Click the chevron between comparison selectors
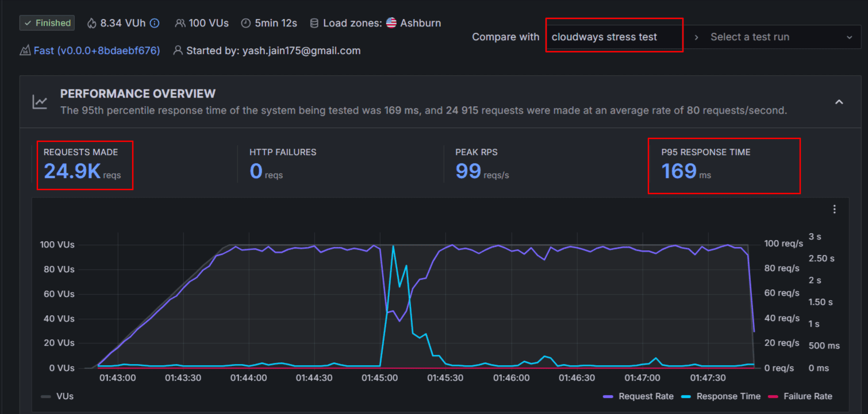 (696, 36)
